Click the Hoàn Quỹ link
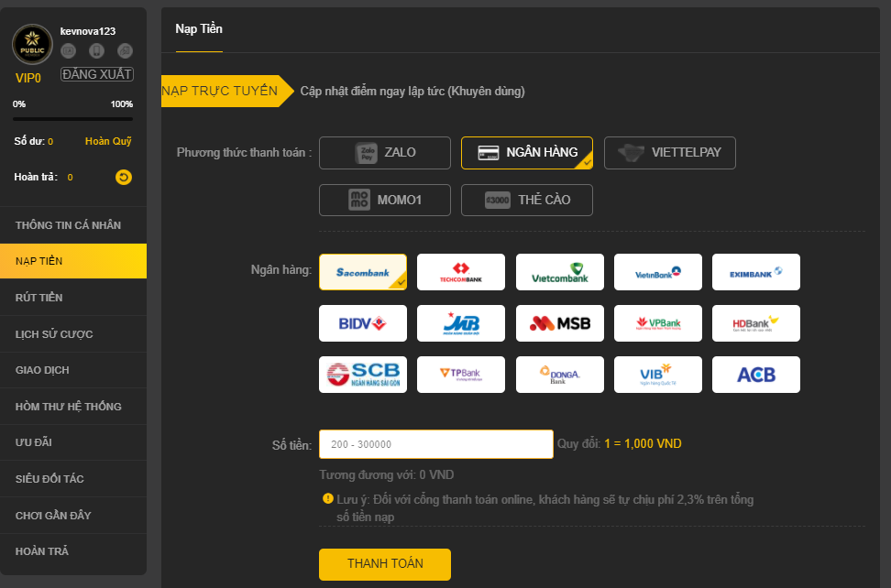The height and width of the screenshot is (588, 891). 108,141
